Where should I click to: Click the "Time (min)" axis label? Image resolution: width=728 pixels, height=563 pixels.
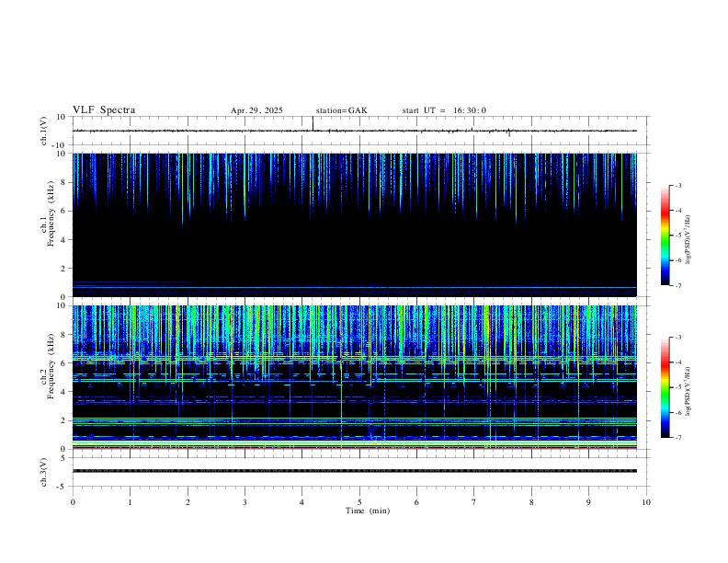point(368,511)
